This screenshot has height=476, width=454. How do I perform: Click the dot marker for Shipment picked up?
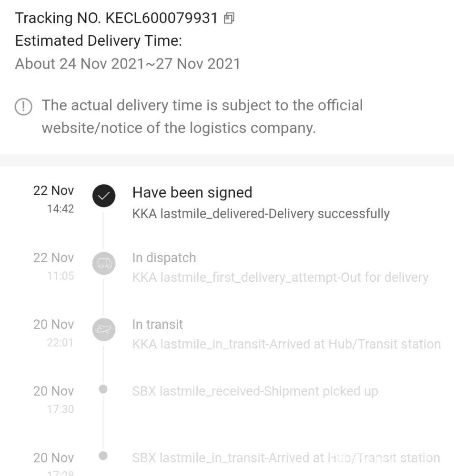coord(103,389)
